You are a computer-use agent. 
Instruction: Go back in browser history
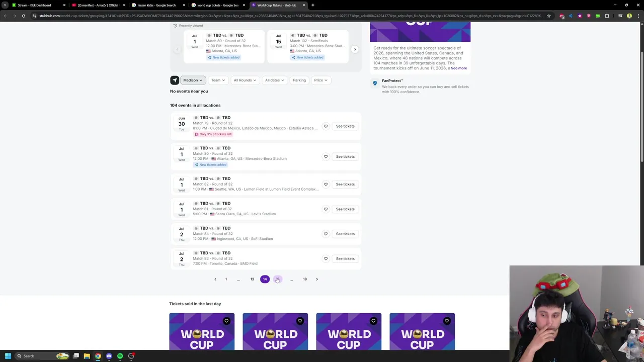pos(6,16)
